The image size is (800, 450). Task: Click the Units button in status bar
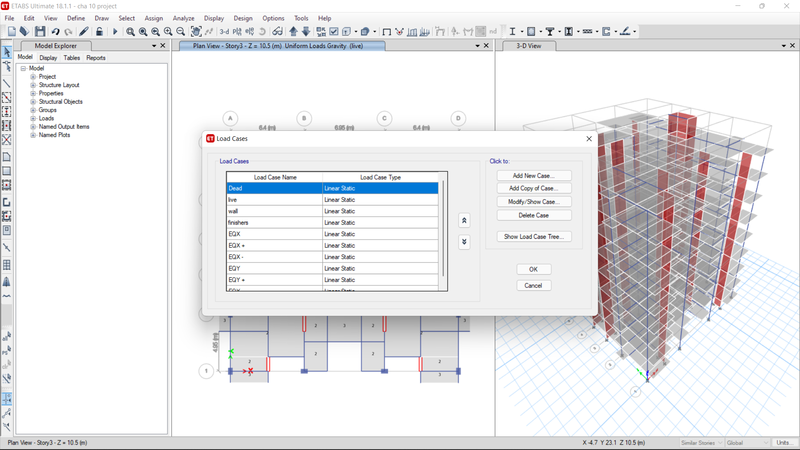[783, 443]
